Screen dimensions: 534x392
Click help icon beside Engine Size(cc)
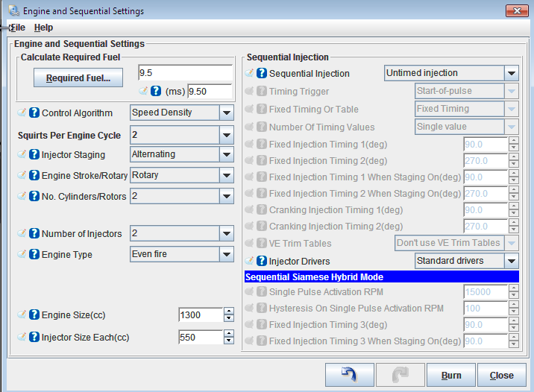point(34,314)
